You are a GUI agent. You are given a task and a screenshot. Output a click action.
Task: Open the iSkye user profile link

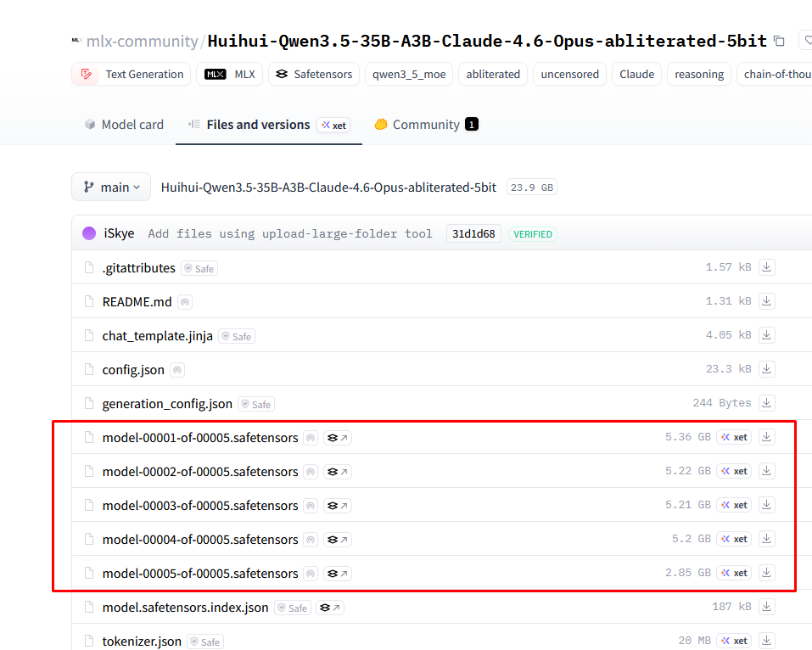[119, 233]
